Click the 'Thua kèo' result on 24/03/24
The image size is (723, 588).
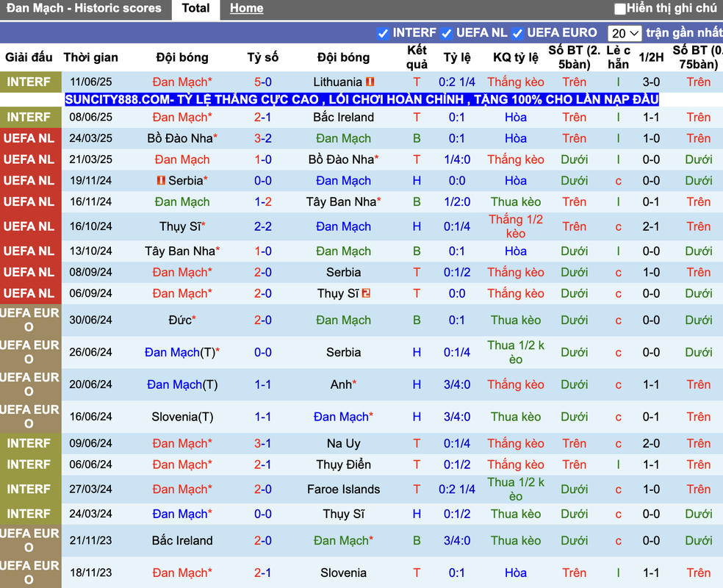point(516,514)
